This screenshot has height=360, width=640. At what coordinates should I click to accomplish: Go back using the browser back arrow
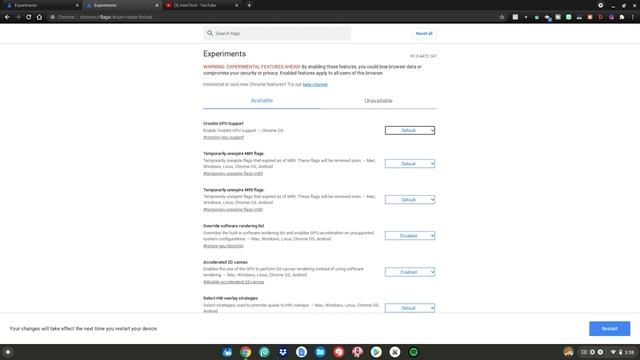pyautogui.click(x=7, y=17)
